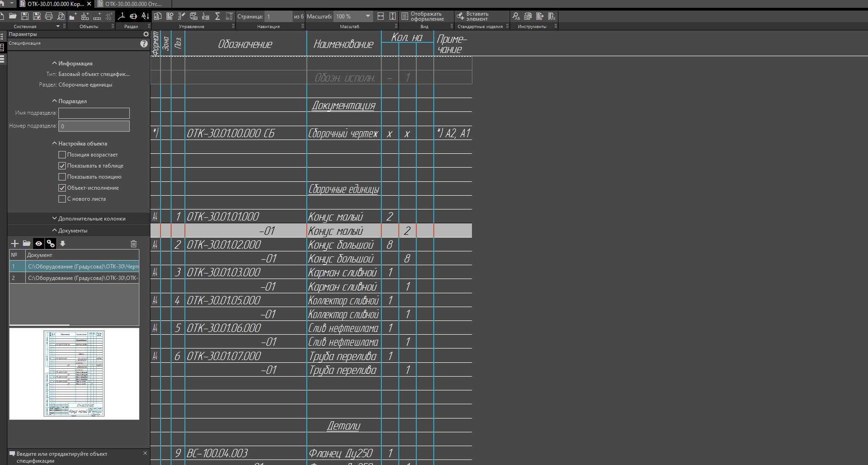This screenshot has height=465, width=868.
Task: Click the Save As icon
Action: click(x=37, y=16)
